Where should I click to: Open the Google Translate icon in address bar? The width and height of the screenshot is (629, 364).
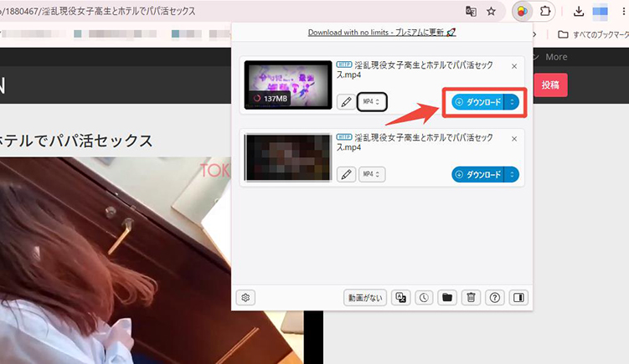pos(471,11)
